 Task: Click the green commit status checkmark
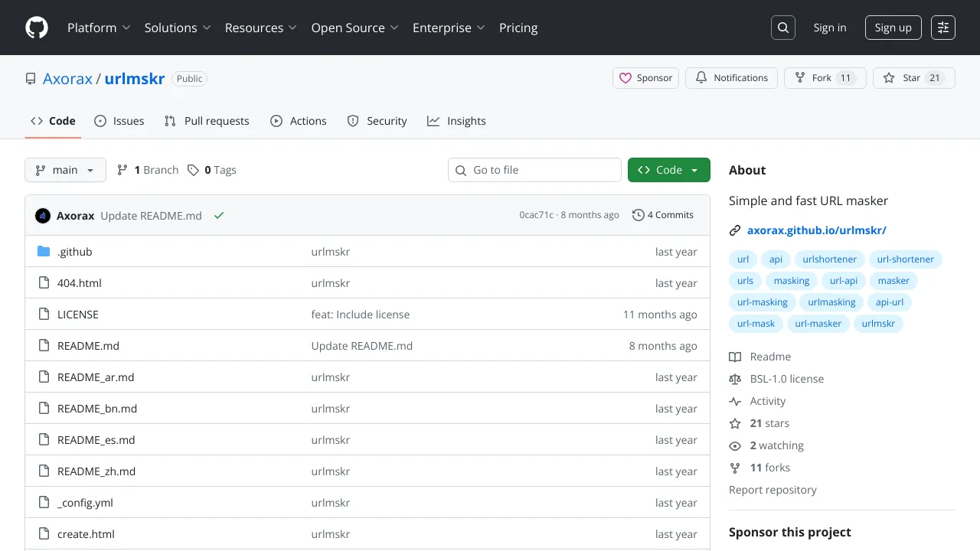[x=219, y=216]
